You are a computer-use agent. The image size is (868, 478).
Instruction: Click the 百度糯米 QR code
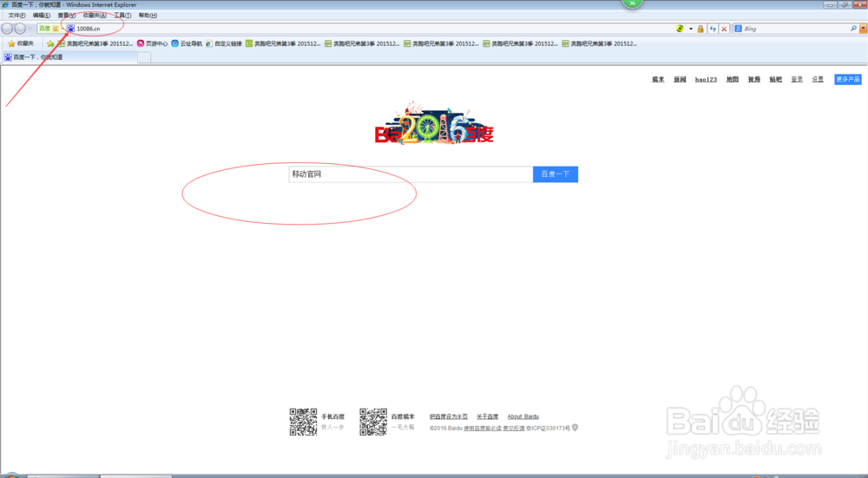(373, 422)
